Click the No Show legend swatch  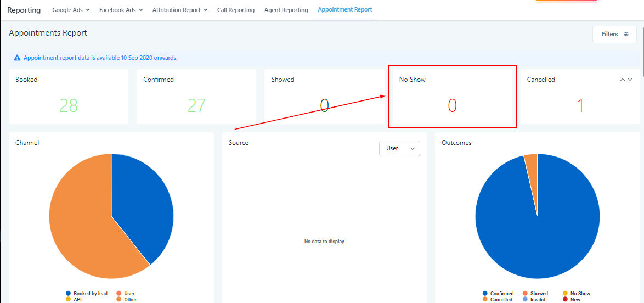[x=566, y=294]
